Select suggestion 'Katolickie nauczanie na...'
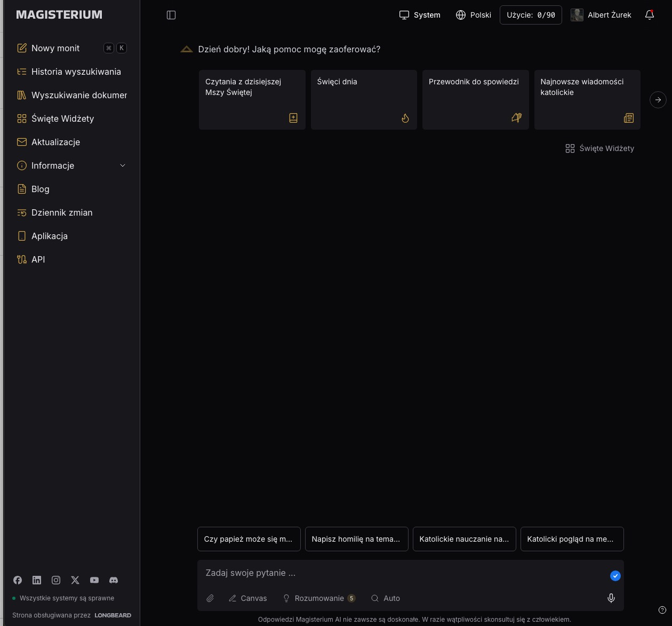Viewport: 672px width, 626px height. click(465, 539)
